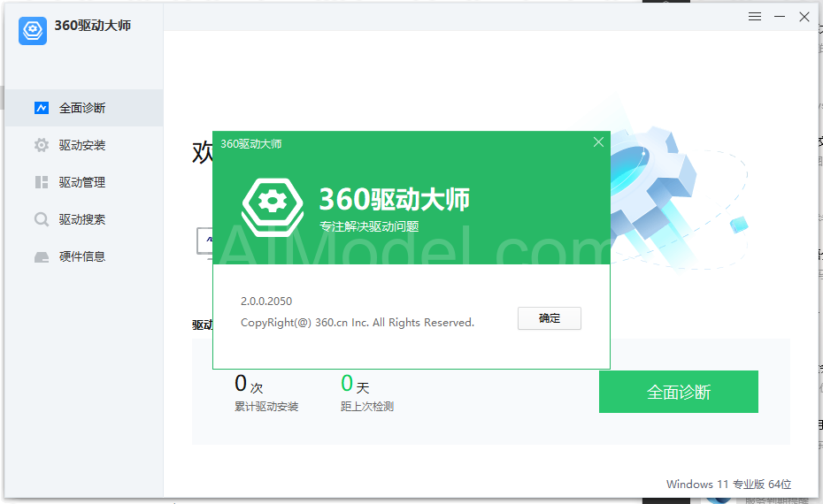Click the 专注解决驱动问题 slogan text
This screenshot has width=823, height=504.
[x=369, y=226]
